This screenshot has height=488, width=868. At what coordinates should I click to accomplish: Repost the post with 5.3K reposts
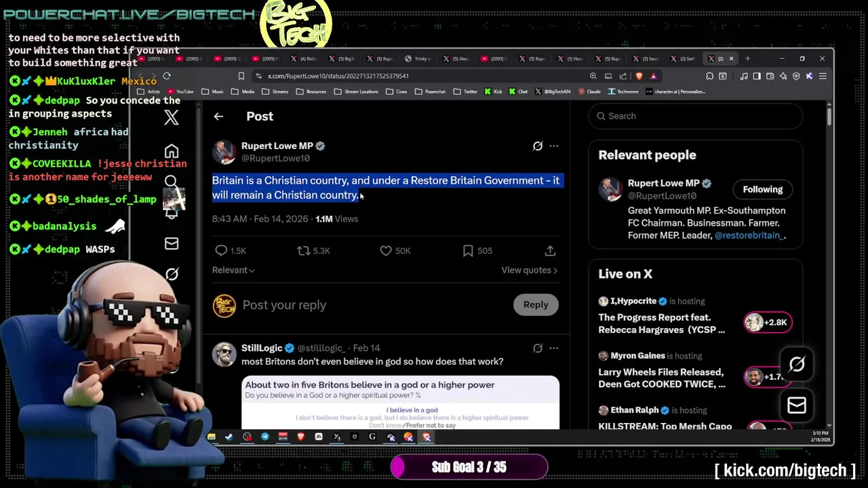pyautogui.click(x=313, y=251)
